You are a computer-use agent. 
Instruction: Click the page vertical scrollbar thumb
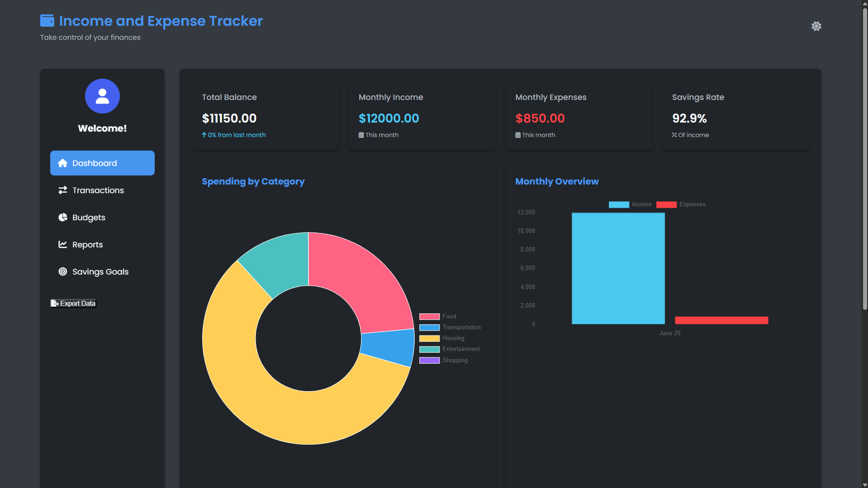coord(864,158)
